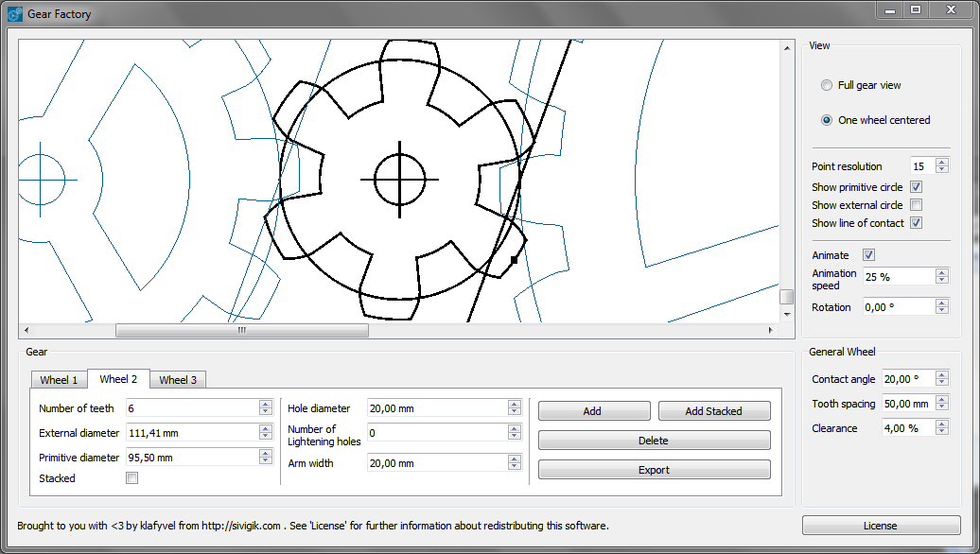Click the Animation speed 25 % field
This screenshot has width=980, height=554.
tap(899, 277)
